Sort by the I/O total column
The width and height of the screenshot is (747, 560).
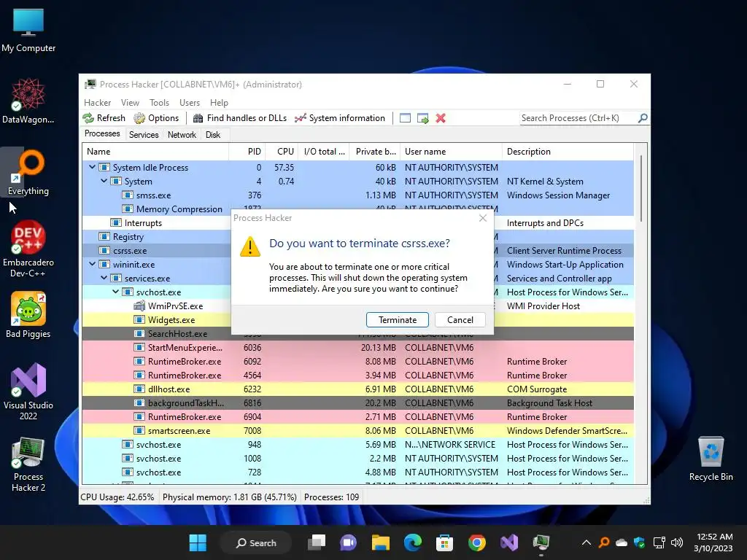(324, 152)
